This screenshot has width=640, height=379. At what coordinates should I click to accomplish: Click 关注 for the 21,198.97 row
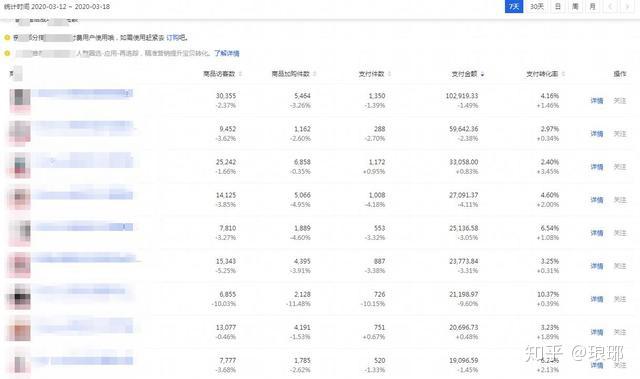pyautogui.click(x=620, y=299)
